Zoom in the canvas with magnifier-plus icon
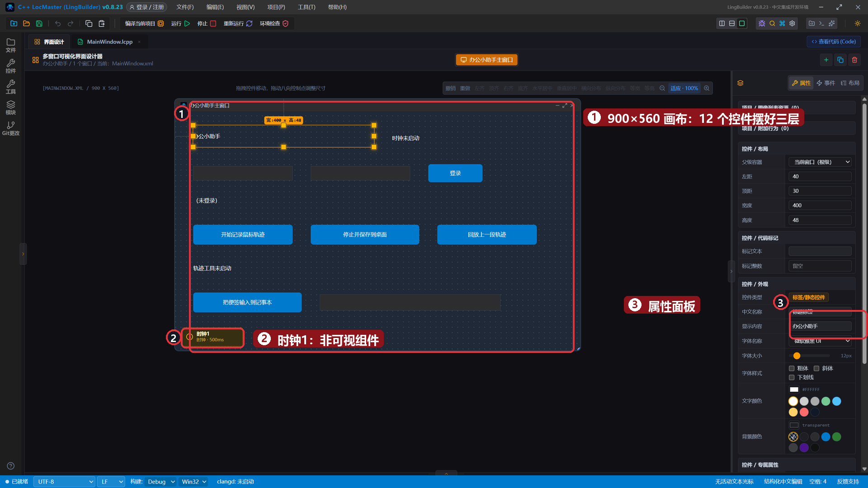The image size is (868, 488). (707, 88)
